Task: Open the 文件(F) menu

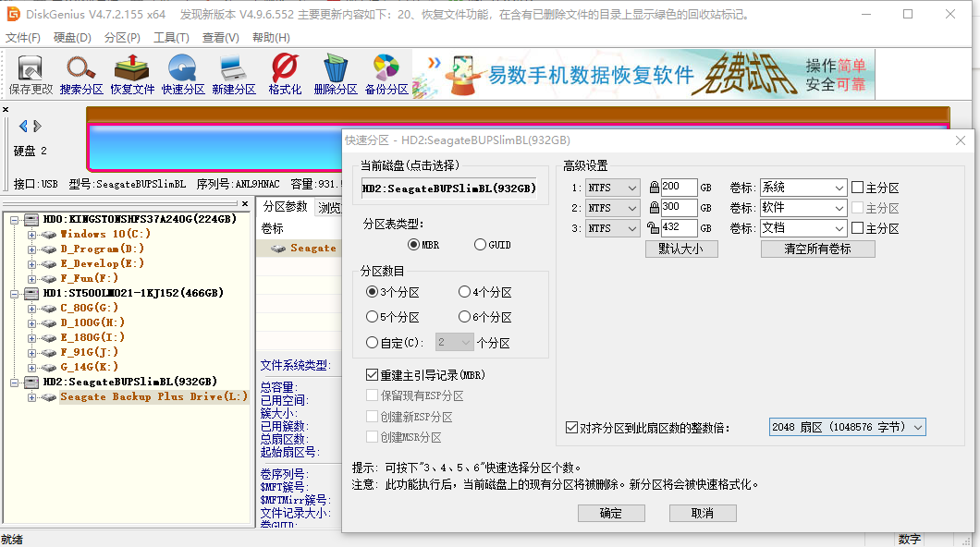Action: point(23,38)
